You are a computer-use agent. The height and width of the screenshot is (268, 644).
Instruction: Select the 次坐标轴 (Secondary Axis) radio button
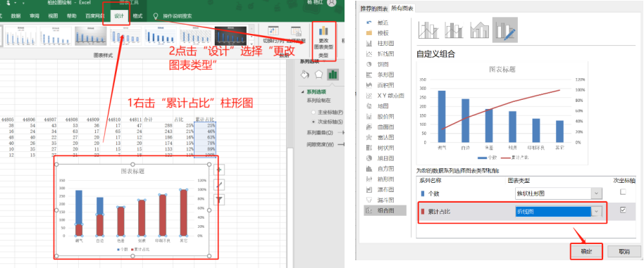pyautogui.click(x=314, y=122)
